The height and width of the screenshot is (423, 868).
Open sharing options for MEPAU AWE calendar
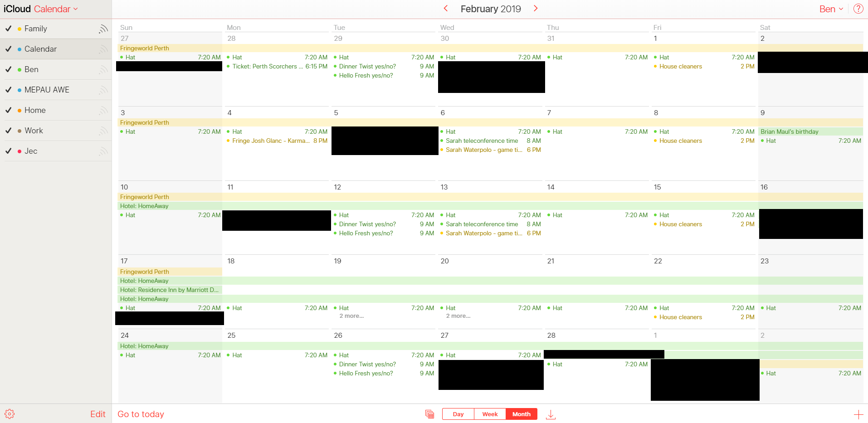click(103, 90)
